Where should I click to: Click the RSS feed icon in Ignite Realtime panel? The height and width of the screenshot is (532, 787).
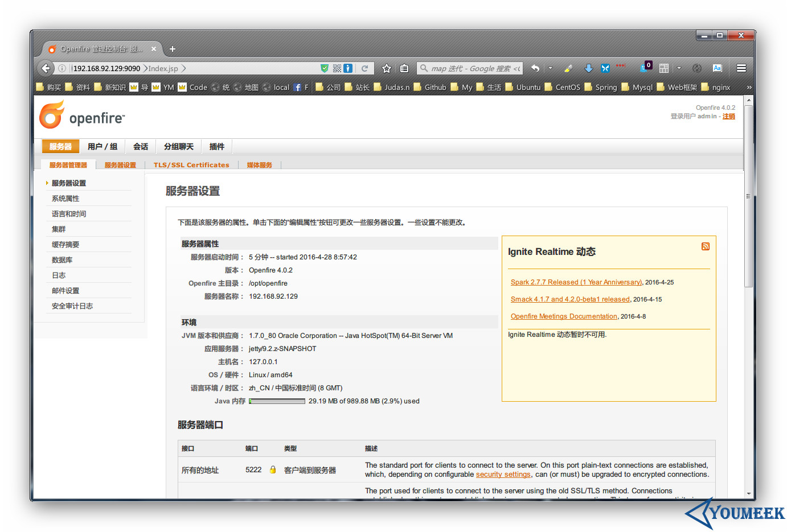[x=705, y=246]
